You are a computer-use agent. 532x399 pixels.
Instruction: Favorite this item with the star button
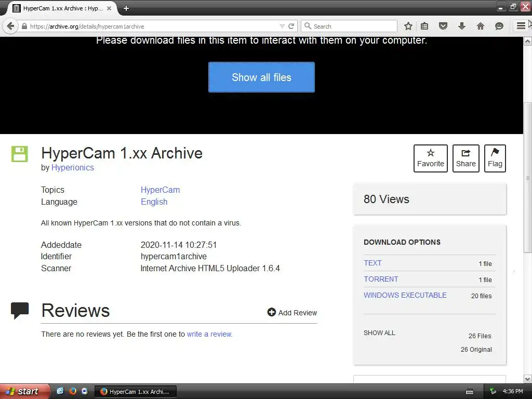click(x=431, y=158)
